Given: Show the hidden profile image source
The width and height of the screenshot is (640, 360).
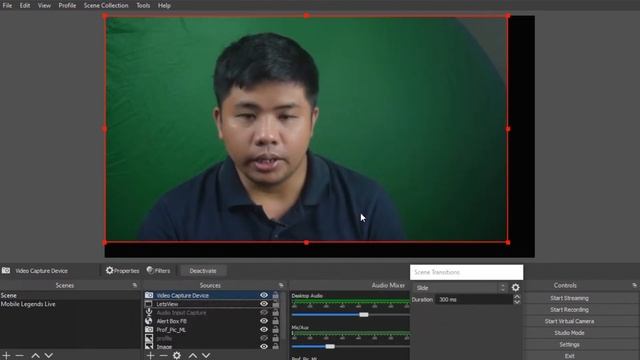Looking at the screenshot, I should coord(264,338).
